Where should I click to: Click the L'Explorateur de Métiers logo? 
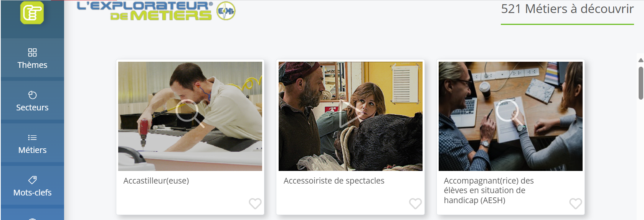pos(145,11)
